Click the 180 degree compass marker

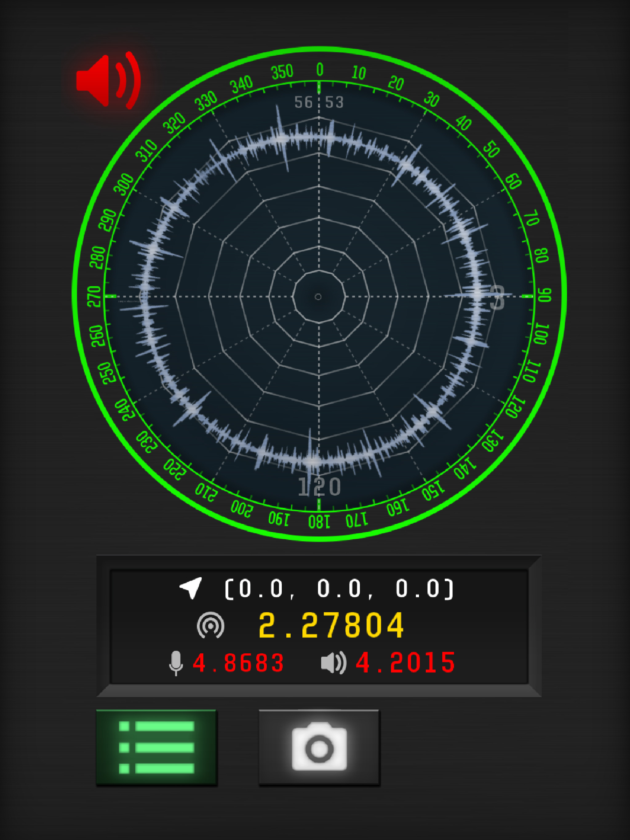point(319,522)
